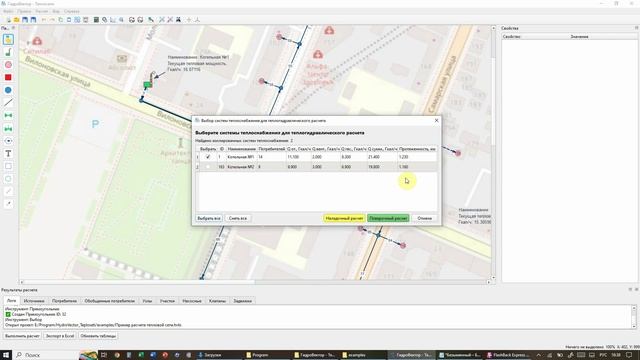Click the first blue save toolbar icon
Screen dimensions: 640x360
(x=25, y=20)
